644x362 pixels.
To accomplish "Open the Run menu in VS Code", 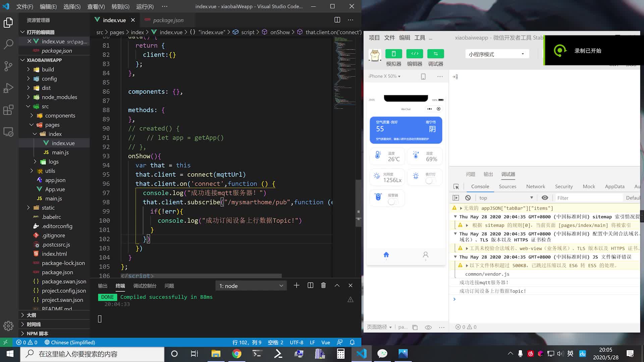I will (145, 6).
